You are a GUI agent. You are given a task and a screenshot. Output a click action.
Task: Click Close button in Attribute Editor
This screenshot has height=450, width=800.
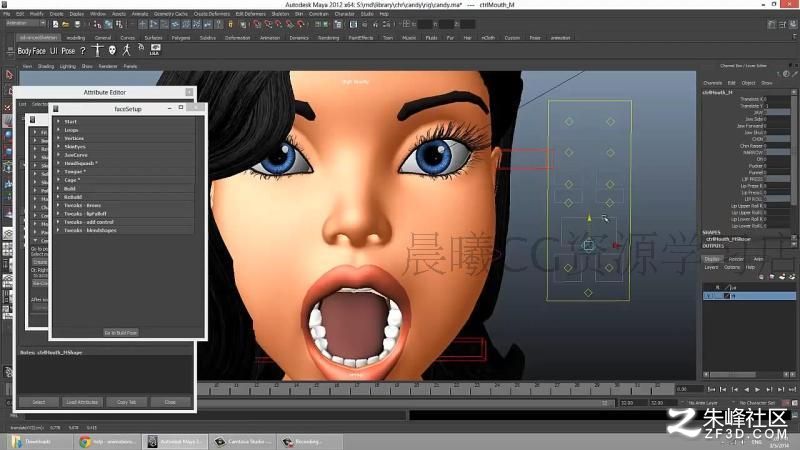pos(170,402)
